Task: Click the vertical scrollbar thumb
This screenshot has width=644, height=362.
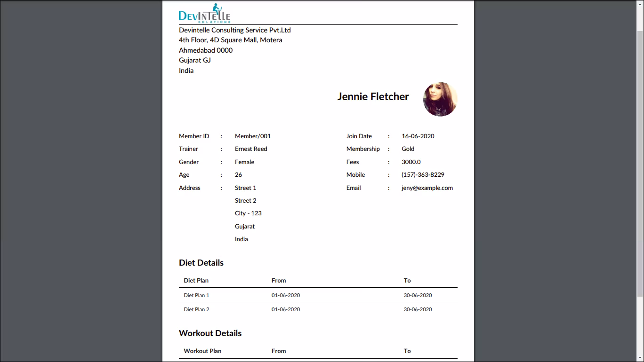Action: point(640,163)
